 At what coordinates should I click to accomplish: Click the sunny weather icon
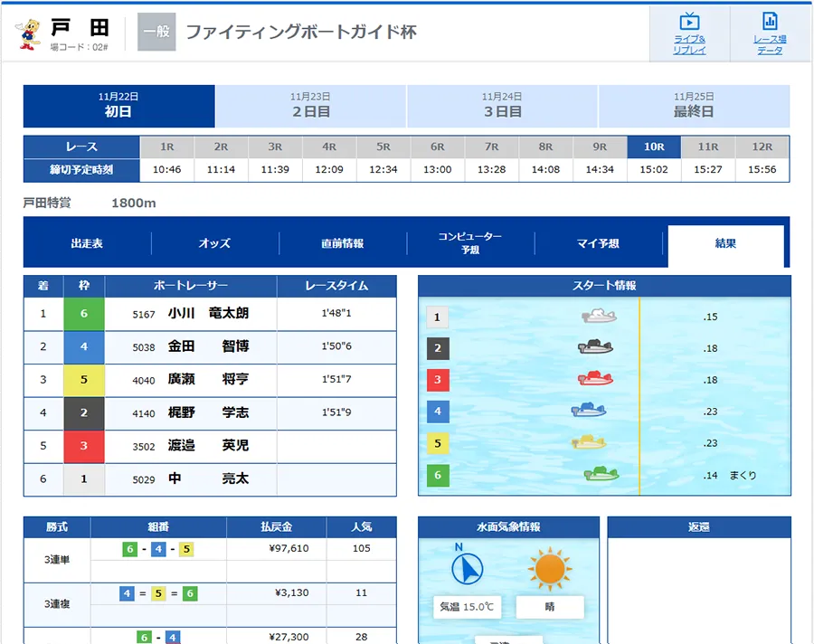[549, 570]
